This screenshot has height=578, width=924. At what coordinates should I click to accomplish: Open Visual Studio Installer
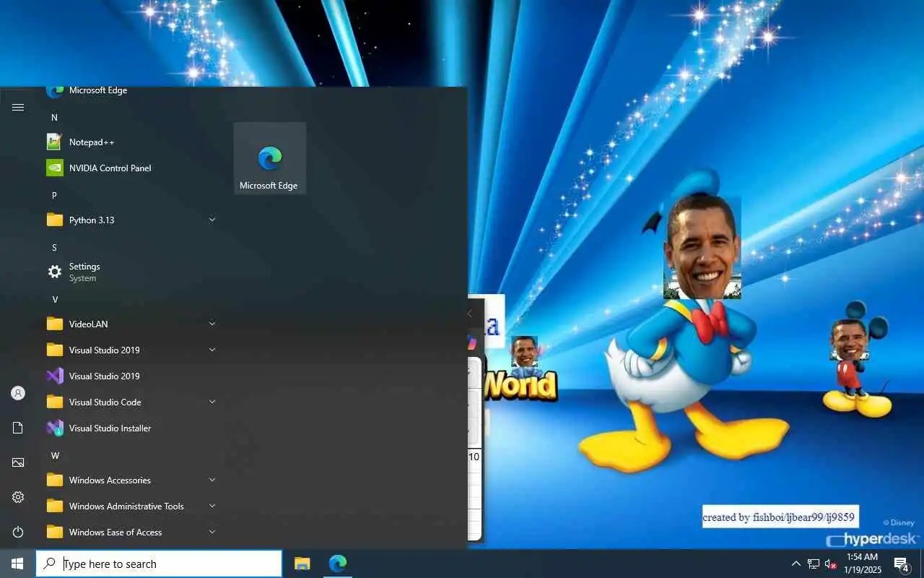click(x=130, y=428)
